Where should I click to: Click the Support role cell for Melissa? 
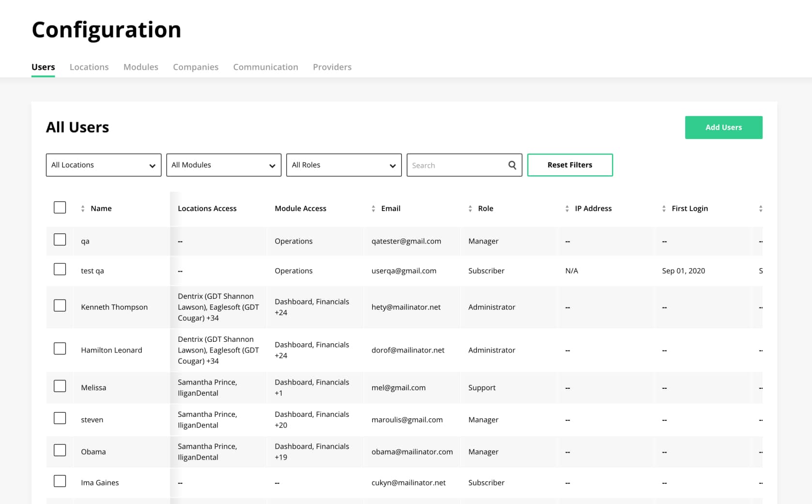482,388
